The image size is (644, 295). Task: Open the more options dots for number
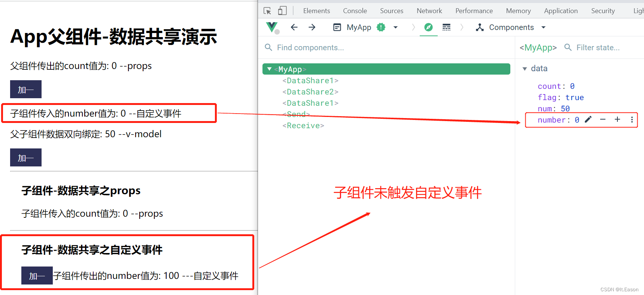point(632,120)
